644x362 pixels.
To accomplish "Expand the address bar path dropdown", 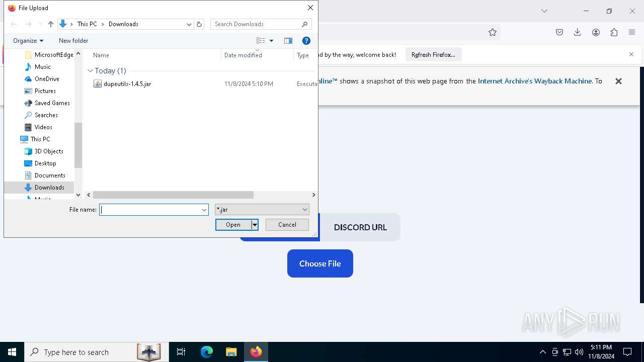I will pyautogui.click(x=189, y=24).
